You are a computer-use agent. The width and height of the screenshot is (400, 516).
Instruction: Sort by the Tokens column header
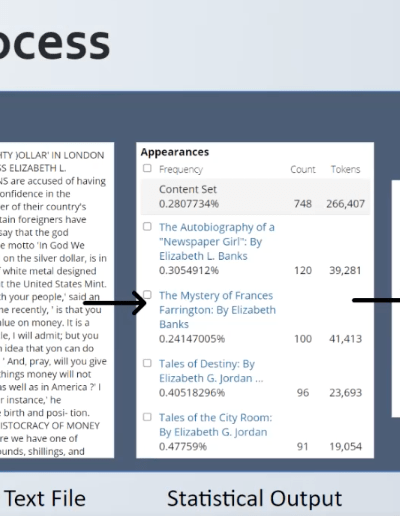pyautogui.click(x=345, y=169)
